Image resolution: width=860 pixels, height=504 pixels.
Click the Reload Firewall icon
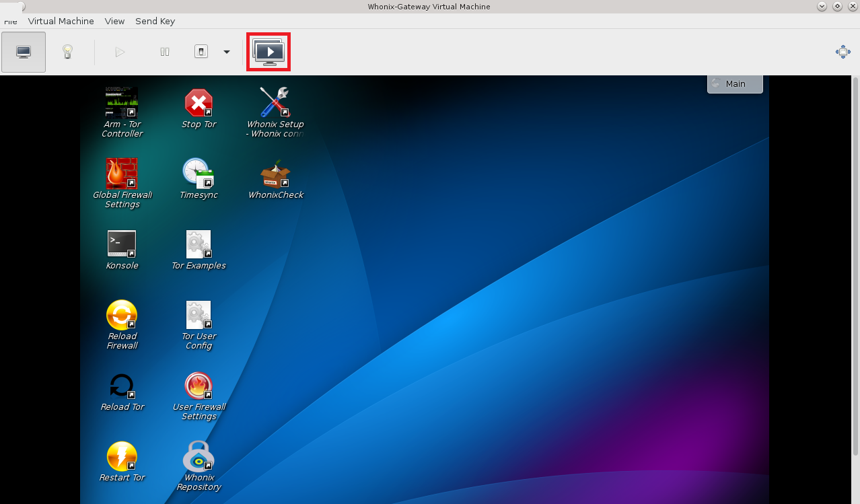click(122, 315)
